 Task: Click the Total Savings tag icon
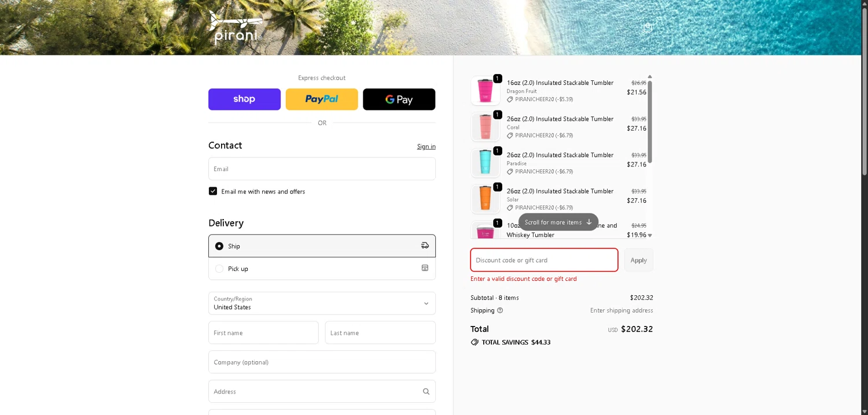tap(475, 342)
